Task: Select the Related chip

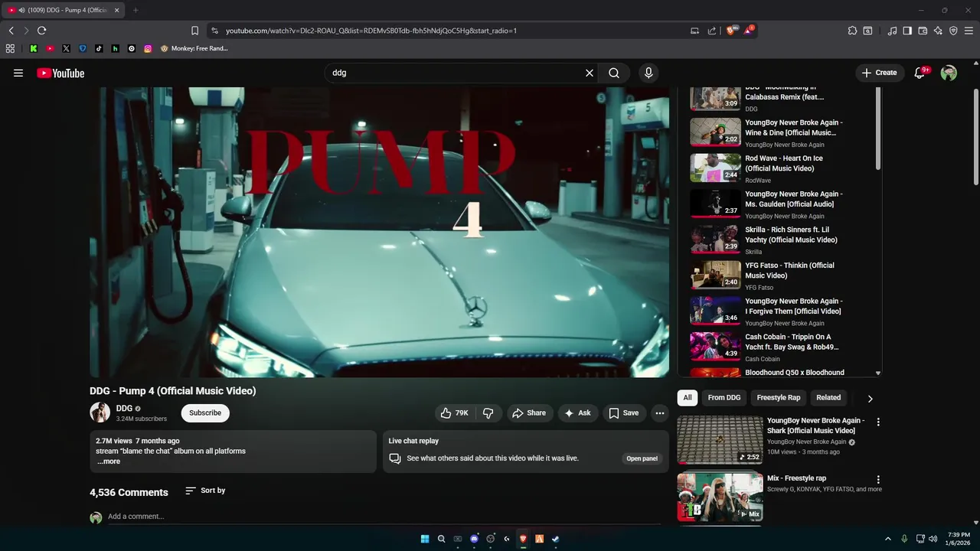Action: point(828,397)
